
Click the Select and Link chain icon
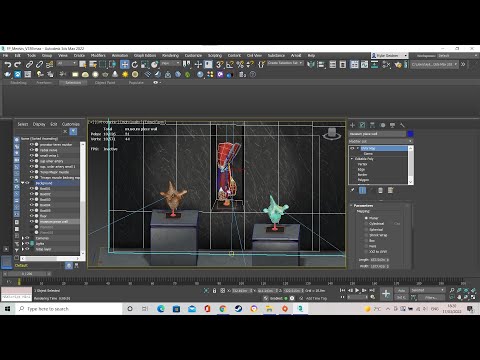click(29, 64)
